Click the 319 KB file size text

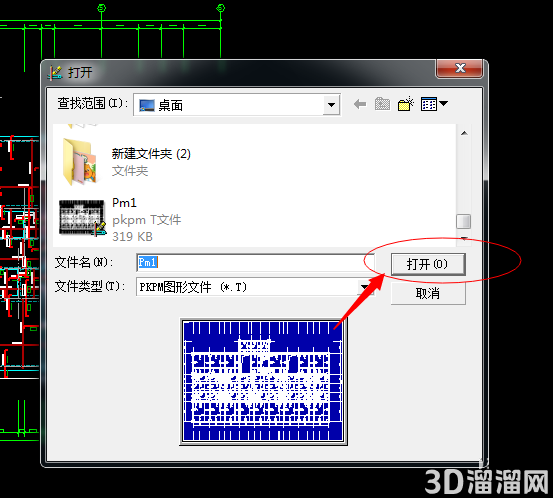[132, 236]
